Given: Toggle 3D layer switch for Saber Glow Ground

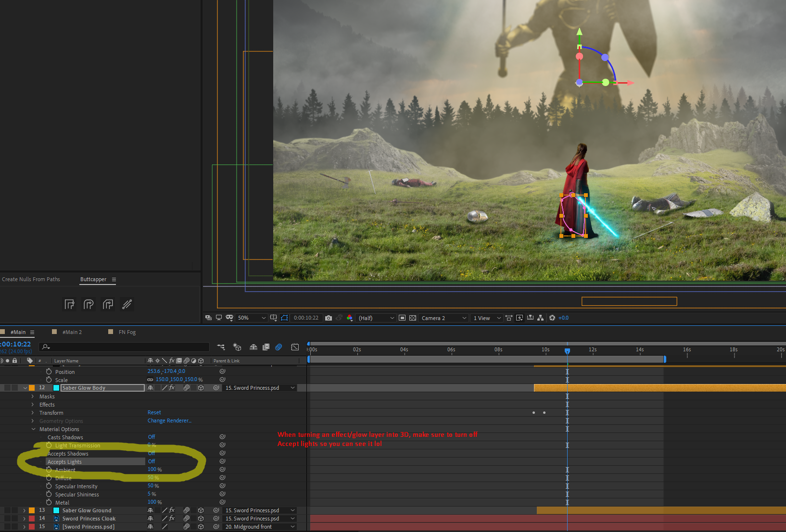Looking at the screenshot, I should [x=201, y=510].
